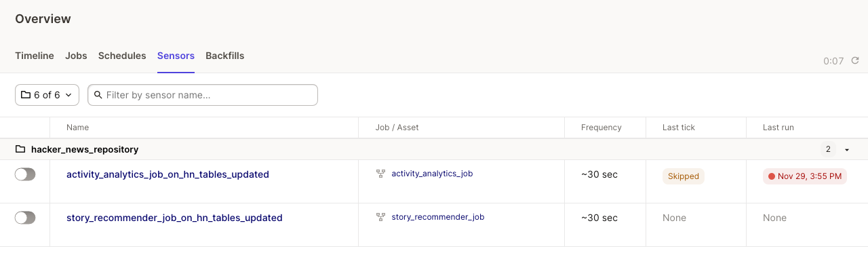Open the Nov 29, 3:55 PM last run
This screenshot has height=255, width=868.
click(804, 176)
